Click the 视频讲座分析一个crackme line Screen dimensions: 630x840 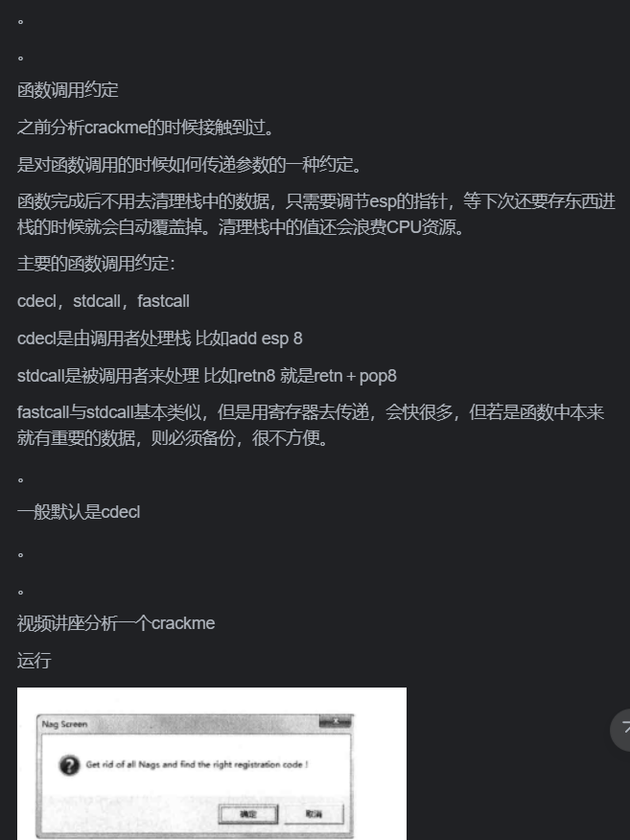(116, 623)
